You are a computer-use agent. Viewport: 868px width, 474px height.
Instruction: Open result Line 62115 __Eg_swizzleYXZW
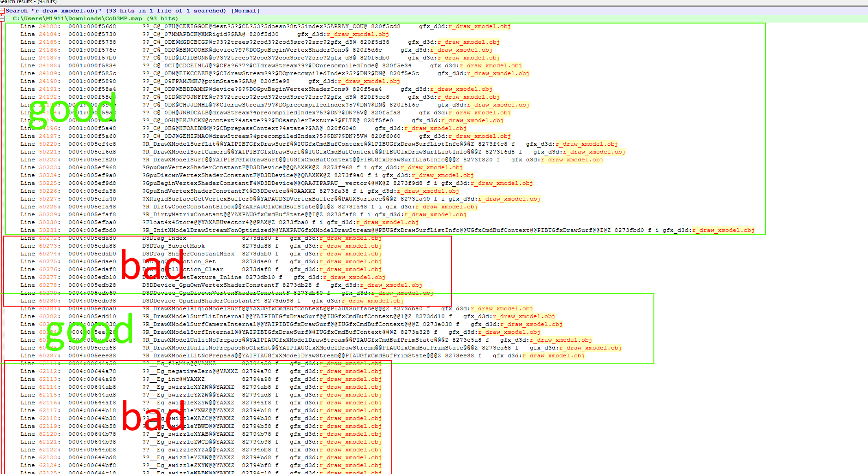(201, 395)
